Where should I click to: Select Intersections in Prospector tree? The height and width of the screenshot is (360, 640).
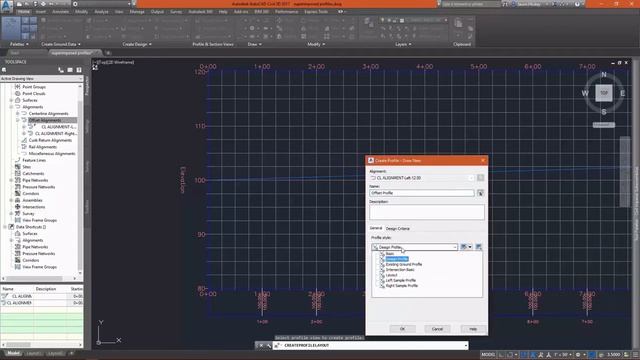coord(33,207)
